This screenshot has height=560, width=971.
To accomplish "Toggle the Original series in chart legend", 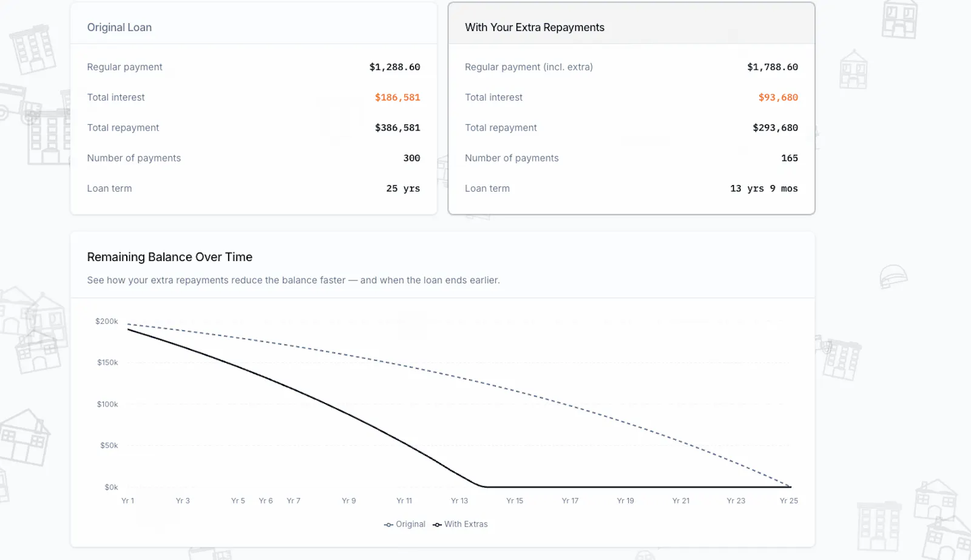I will click(x=405, y=524).
